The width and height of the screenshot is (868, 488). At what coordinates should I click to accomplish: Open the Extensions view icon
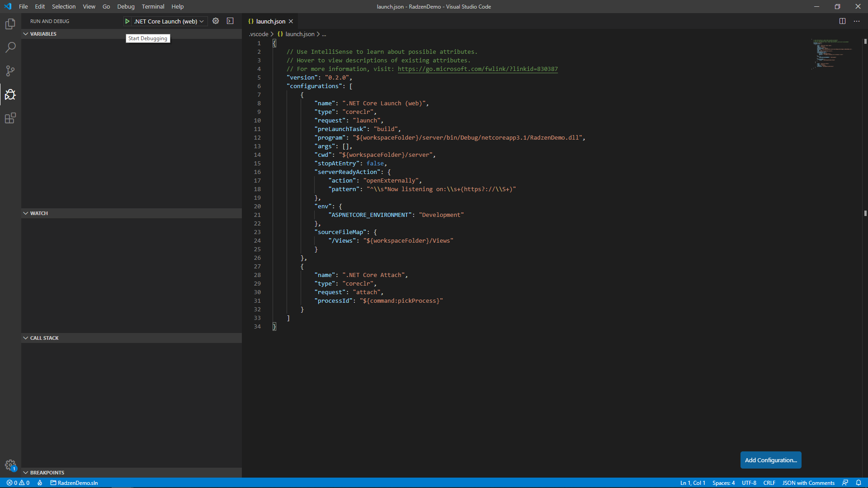[10, 118]
